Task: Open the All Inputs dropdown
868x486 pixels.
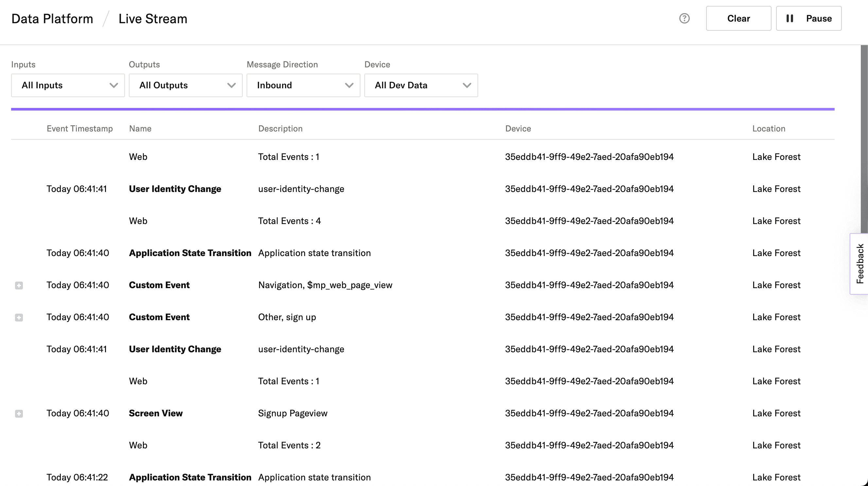Action: tap(68, 85)
